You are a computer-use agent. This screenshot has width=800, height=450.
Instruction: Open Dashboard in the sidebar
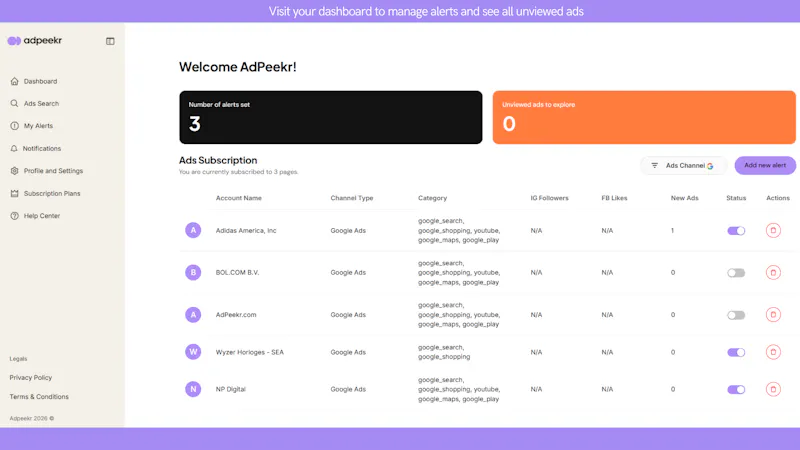(x=40, y=81)
